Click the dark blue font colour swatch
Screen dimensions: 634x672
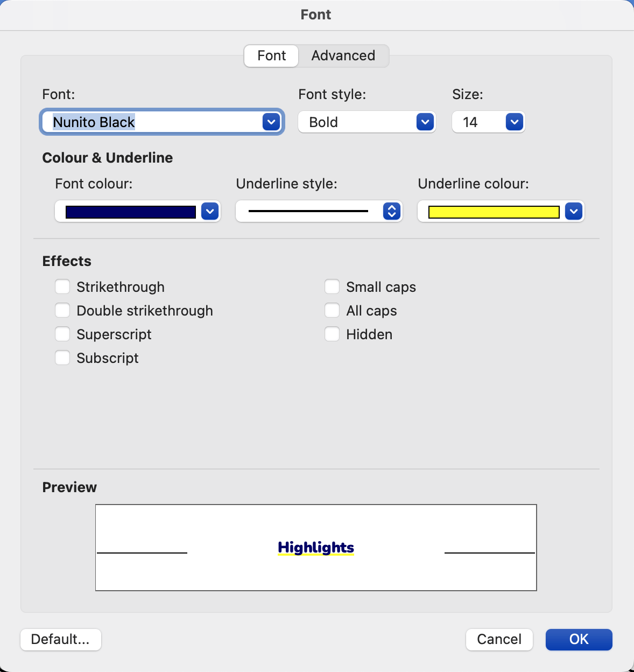(x=131, y=212)
